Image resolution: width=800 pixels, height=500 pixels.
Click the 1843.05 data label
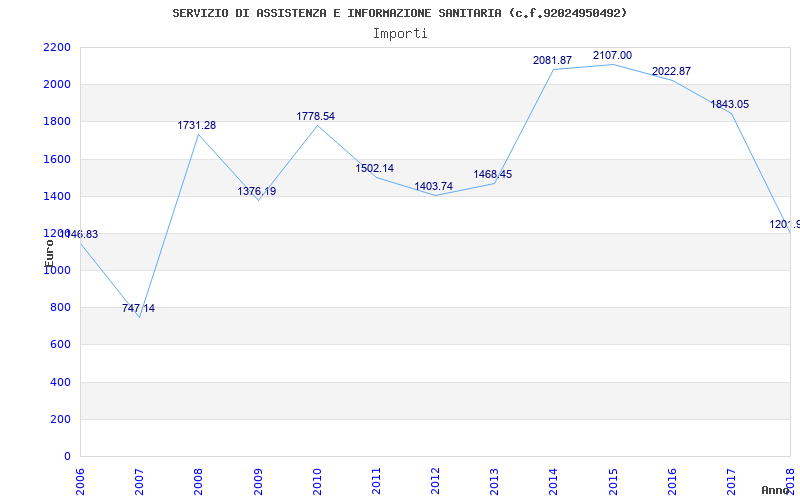[730, 104]
